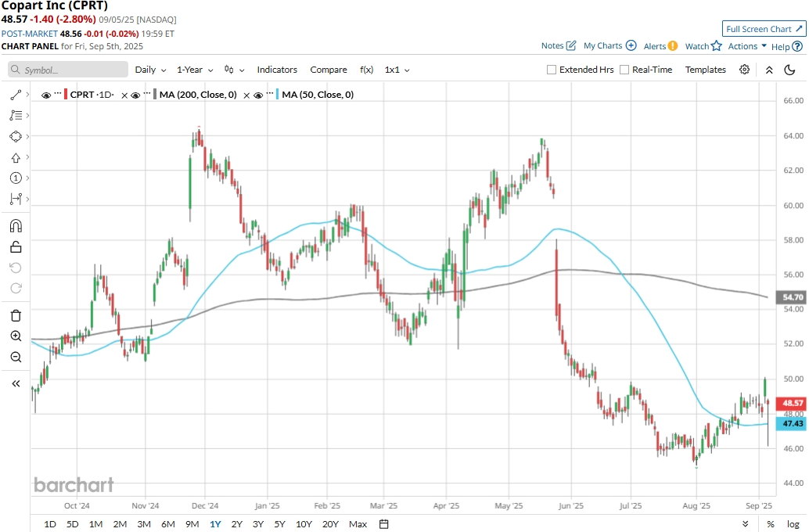Viewport: 809px width, 532px height.
Task: Select the 3M time range
Action: click(x=144, y=524)
